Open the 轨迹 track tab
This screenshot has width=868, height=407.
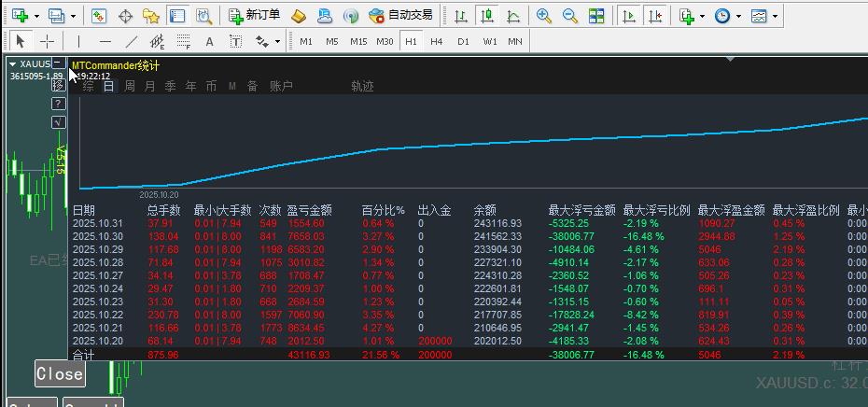(x=362, y=87)
